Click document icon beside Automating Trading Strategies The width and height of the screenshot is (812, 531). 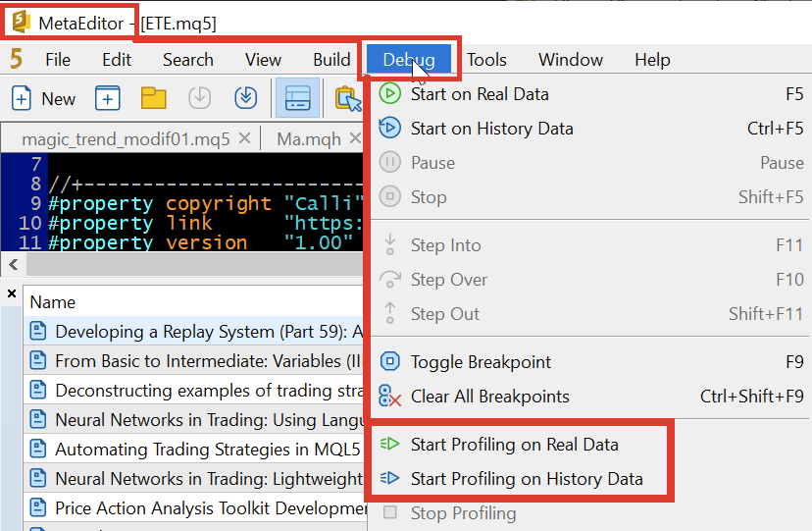(38, 449)
